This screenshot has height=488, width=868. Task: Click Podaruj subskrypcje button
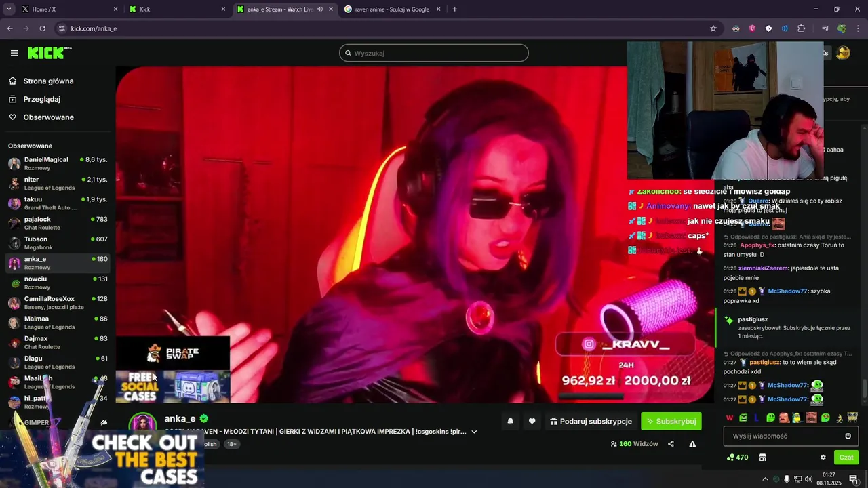(x=591, y=421)
